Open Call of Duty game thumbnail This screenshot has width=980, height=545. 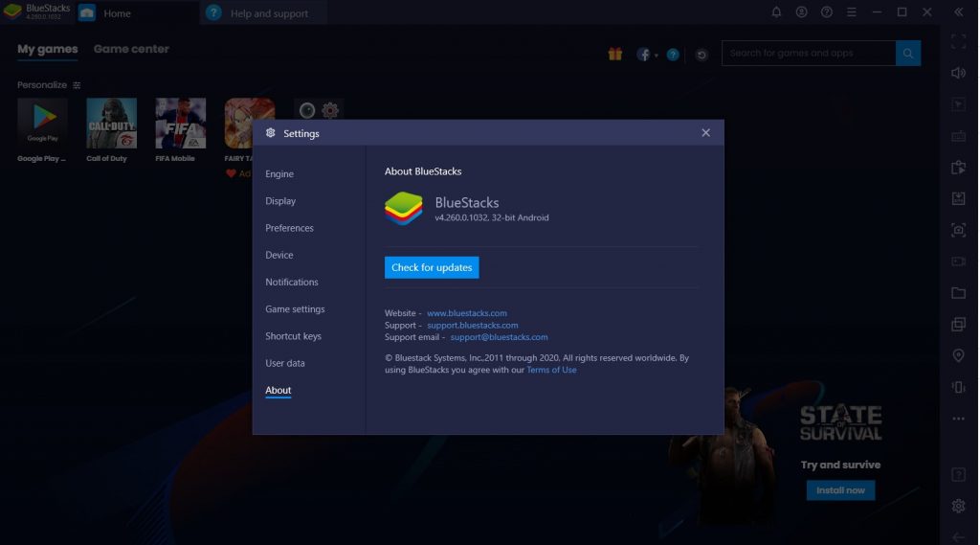[111, 123]
